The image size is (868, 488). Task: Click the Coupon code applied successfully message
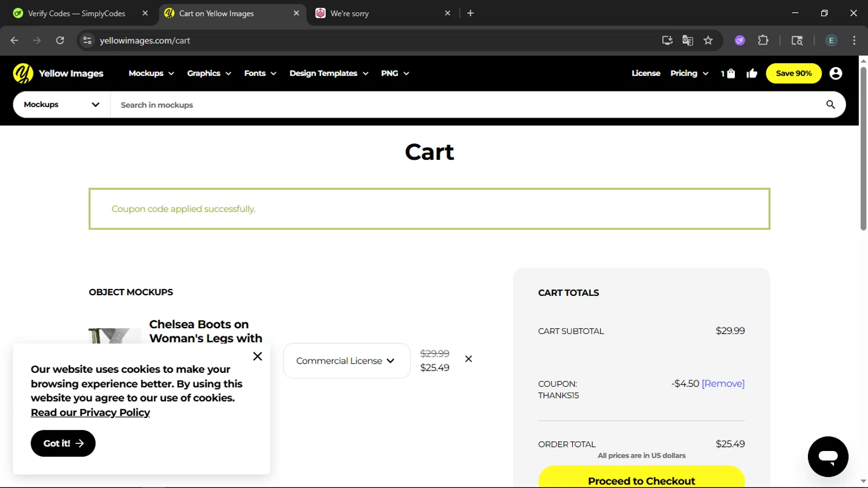183,209
